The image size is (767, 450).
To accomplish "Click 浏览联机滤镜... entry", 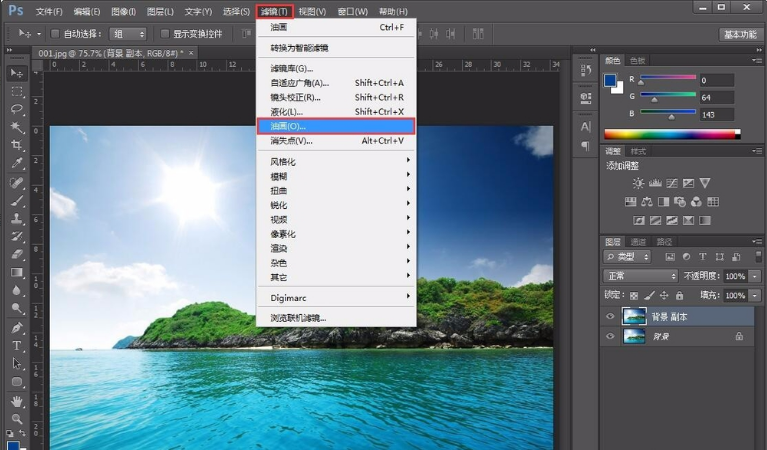I will pos(336,318).
